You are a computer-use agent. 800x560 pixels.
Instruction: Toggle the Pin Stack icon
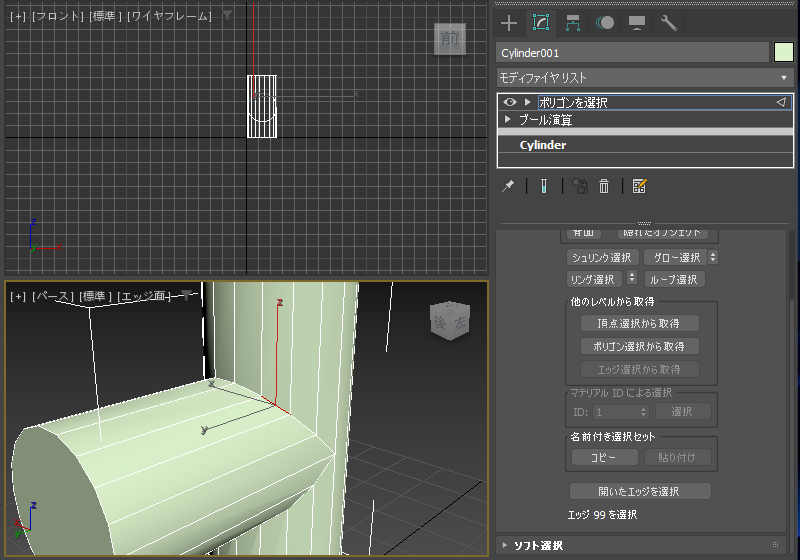(x=508, y=186)
